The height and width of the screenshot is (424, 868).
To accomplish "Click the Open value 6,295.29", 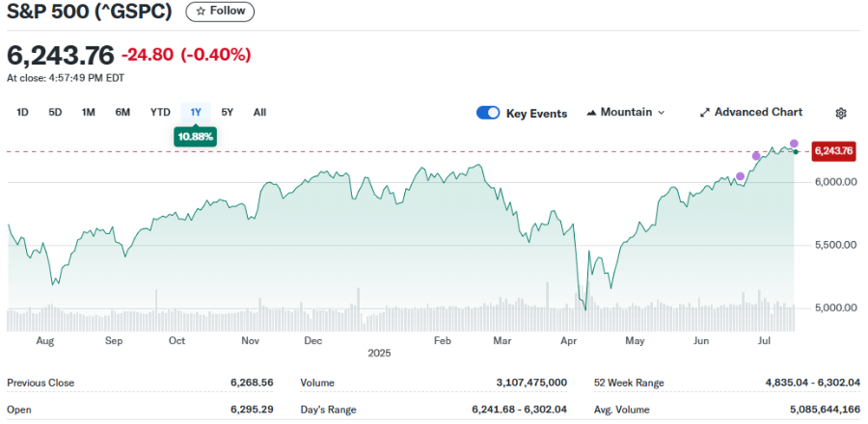I will point(252,410).
